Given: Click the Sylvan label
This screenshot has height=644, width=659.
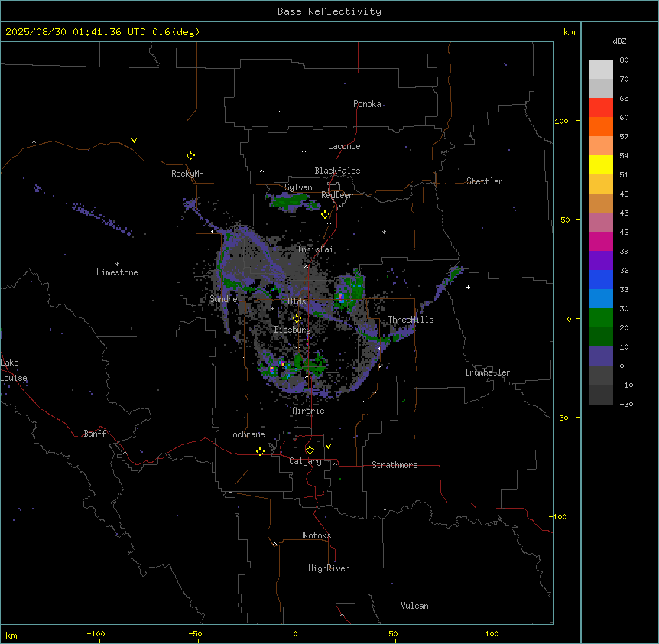Looking at the screenshot, I should (298, 187).
